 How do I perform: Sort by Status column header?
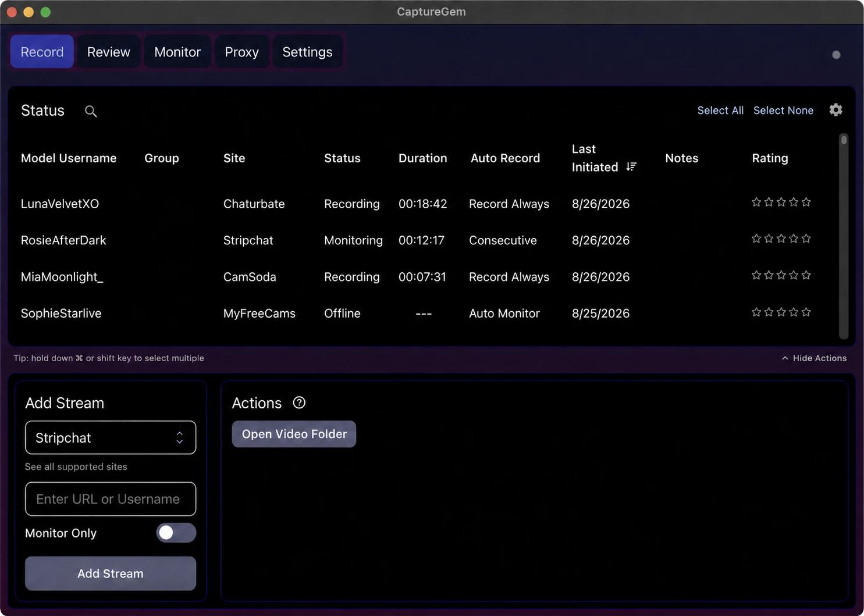tap(342, 158)
